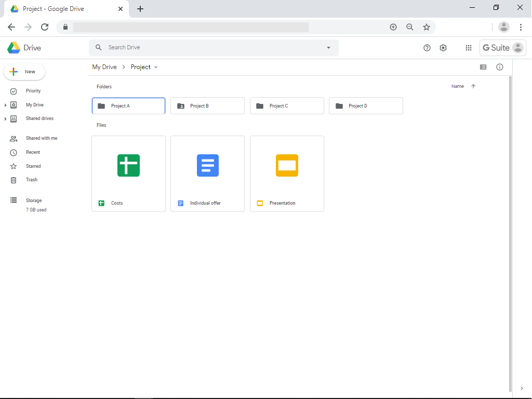Navigate to My Drive via breadcrumb link

tap(104, 66)
